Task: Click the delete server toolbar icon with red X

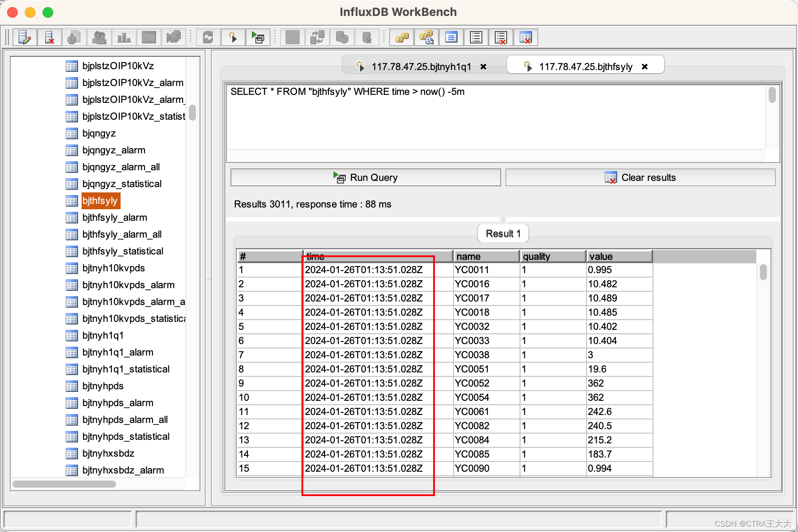Action: coord(50,37)
